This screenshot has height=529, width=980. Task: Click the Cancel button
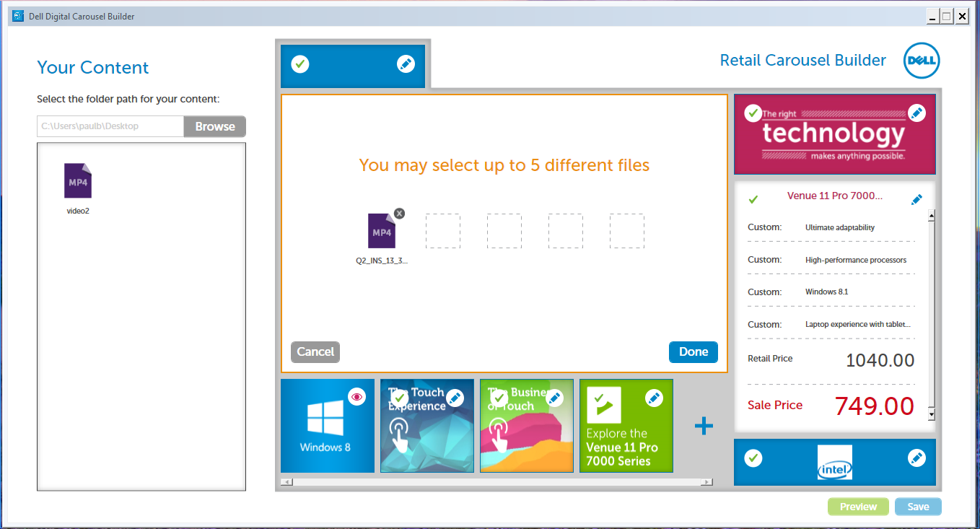point(315,351)
